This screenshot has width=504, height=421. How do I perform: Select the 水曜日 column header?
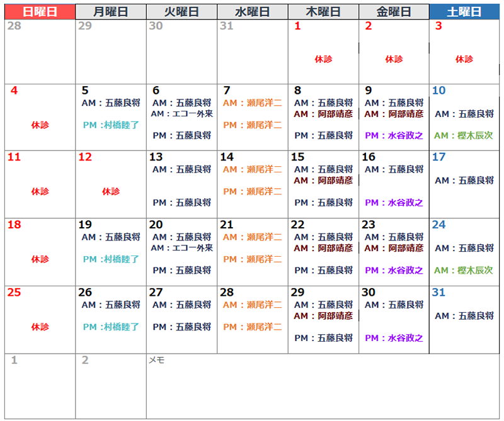[252, 11]
